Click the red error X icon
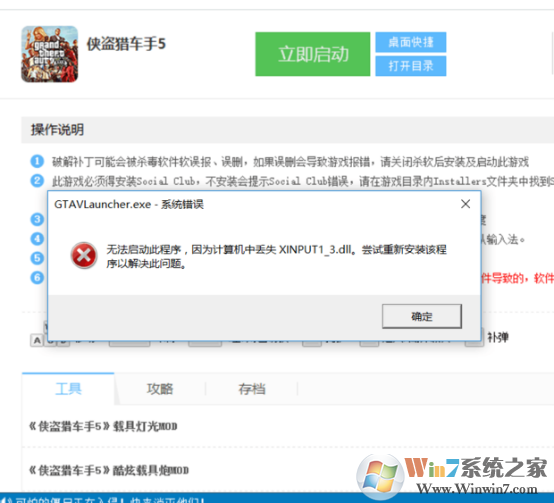554x503 pixels. 84,255
